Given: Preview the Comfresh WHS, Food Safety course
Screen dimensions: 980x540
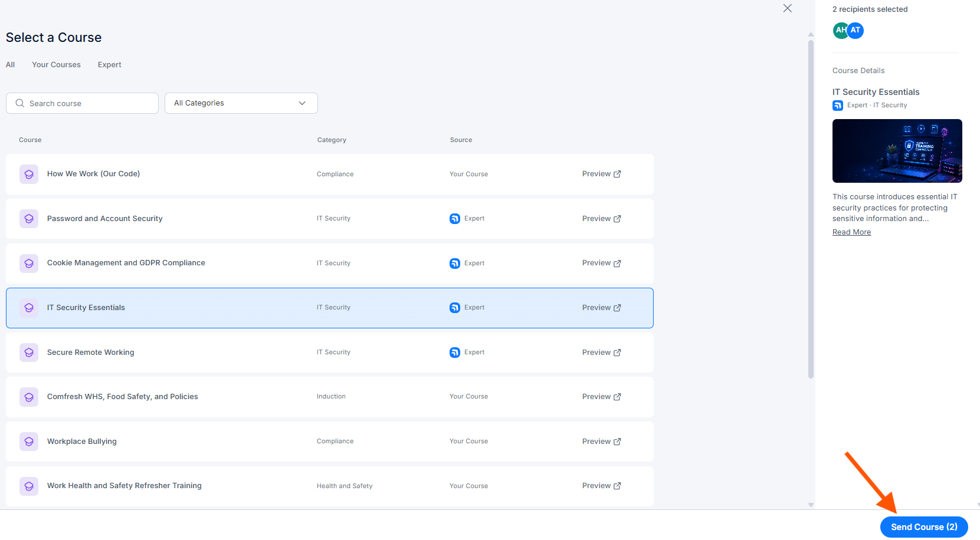Looking at the screenshot, I should 601,397.
